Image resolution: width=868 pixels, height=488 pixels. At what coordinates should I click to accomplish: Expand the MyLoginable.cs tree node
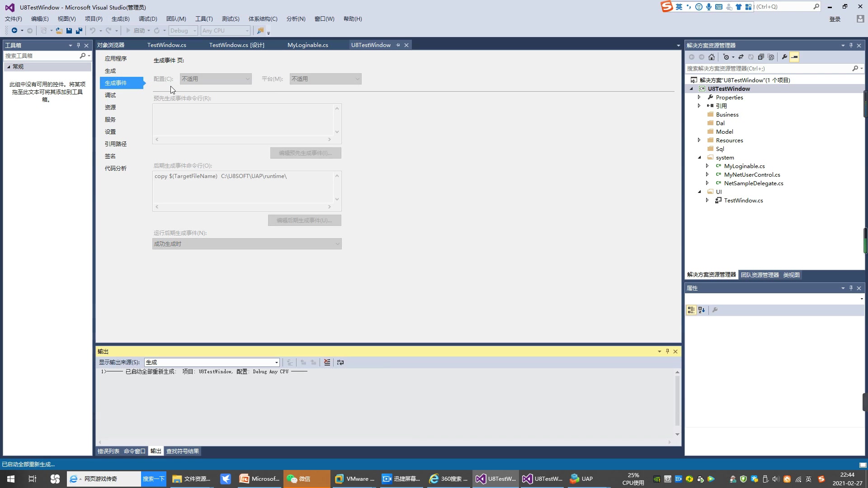point(707,166)
